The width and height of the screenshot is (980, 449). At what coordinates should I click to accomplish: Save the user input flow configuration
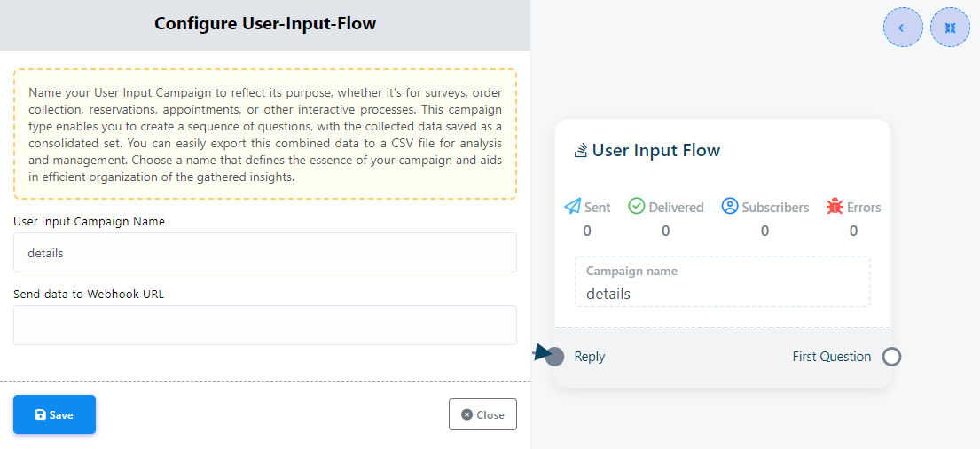point(54,414)
